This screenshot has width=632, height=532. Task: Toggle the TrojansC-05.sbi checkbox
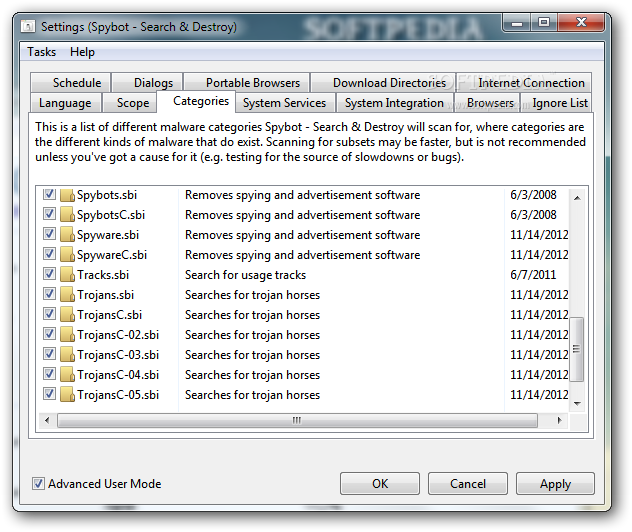pos(49,394)
